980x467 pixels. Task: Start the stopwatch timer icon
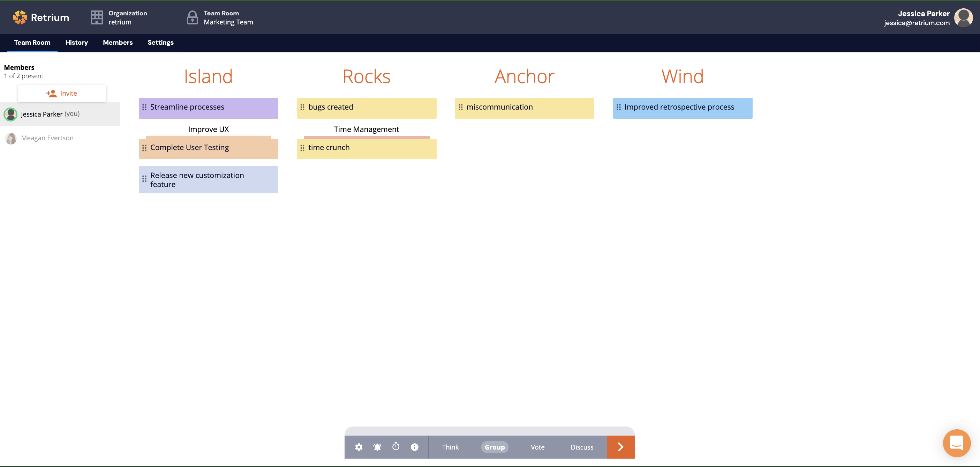tap(395, 446)
